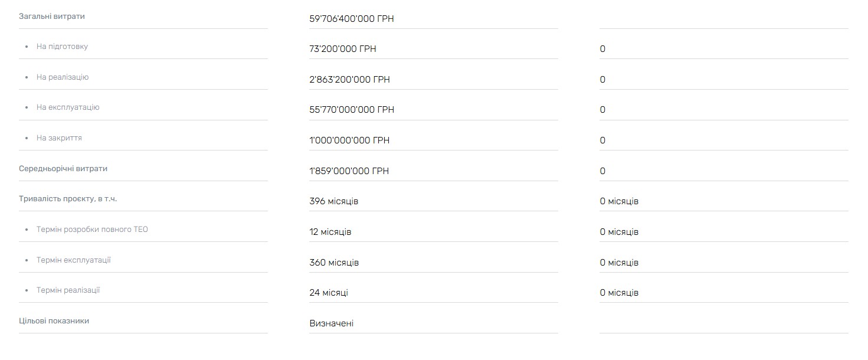Click the "Визначені" target indicators value
868x360 pixels.
click(332, 323)
